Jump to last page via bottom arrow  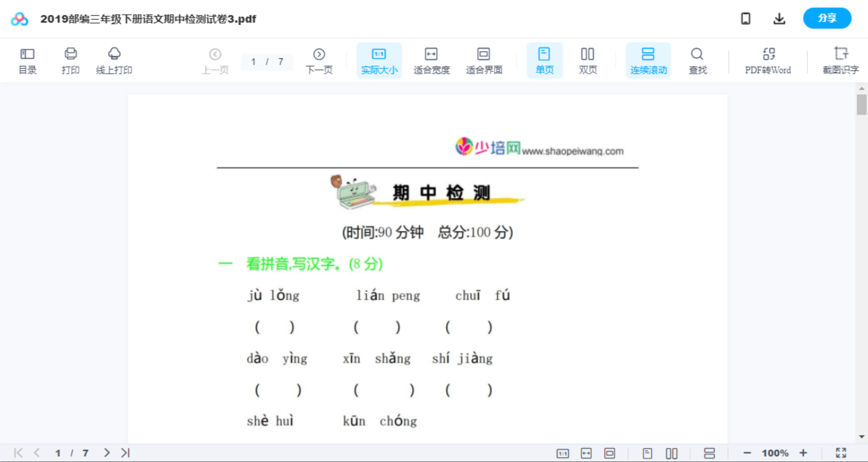pos(125,452)
